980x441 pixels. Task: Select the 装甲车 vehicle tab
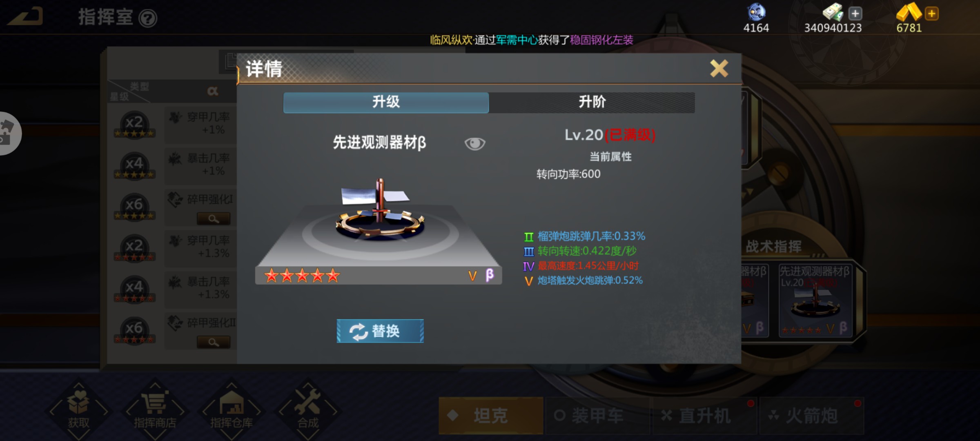tap(597, 415)
